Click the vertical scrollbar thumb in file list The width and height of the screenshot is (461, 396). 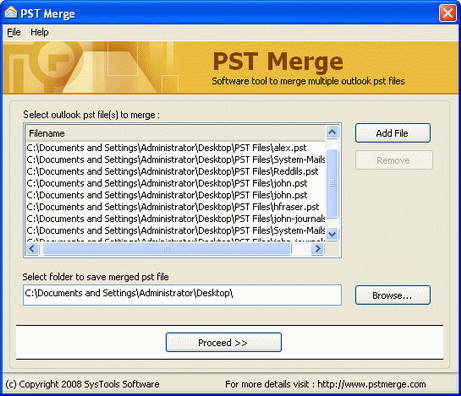point(332,184)
